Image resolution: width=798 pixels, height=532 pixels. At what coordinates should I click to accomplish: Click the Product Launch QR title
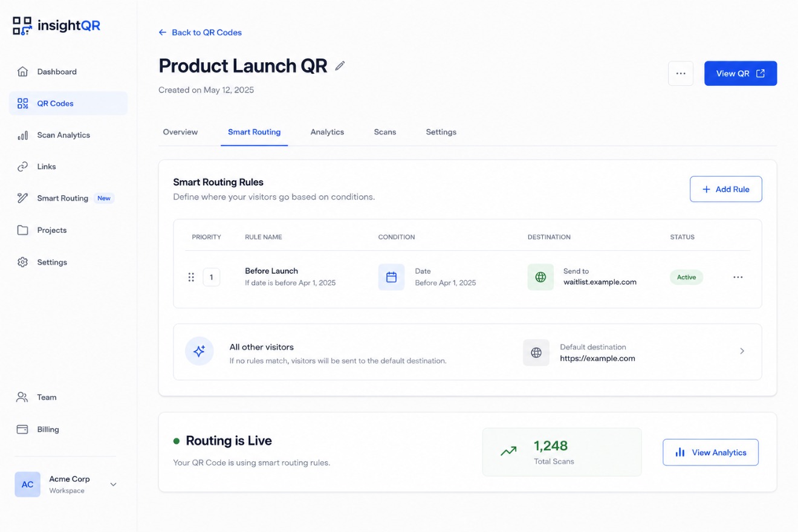[x=243, y=65]
